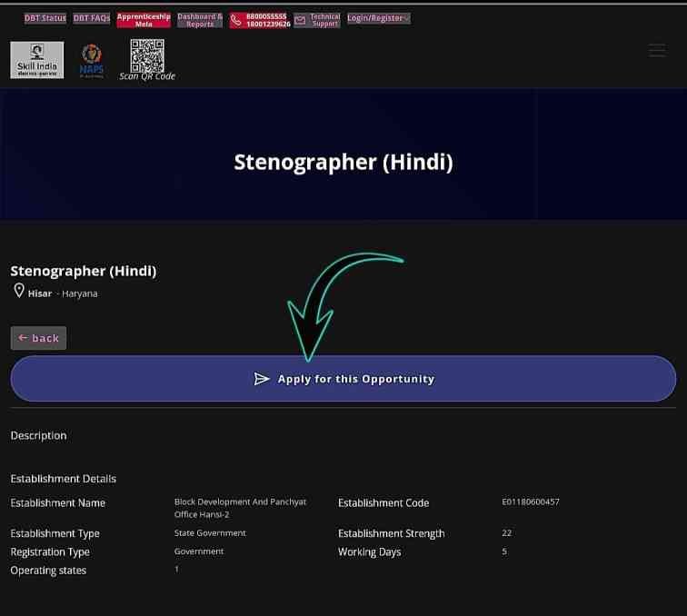This screenshot has width=687, height=616.
Task: Open Dashboard & Reports menu item
Action: (x=200, y=20)
